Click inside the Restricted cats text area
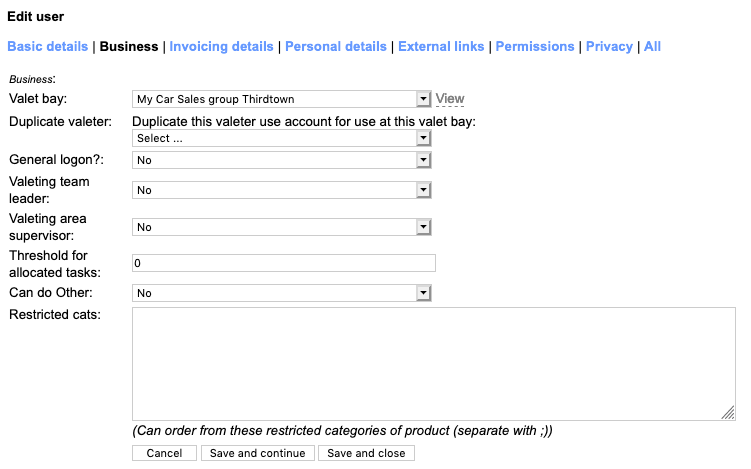Viewport: 751px width, 469px height. (x=433, y=363)
